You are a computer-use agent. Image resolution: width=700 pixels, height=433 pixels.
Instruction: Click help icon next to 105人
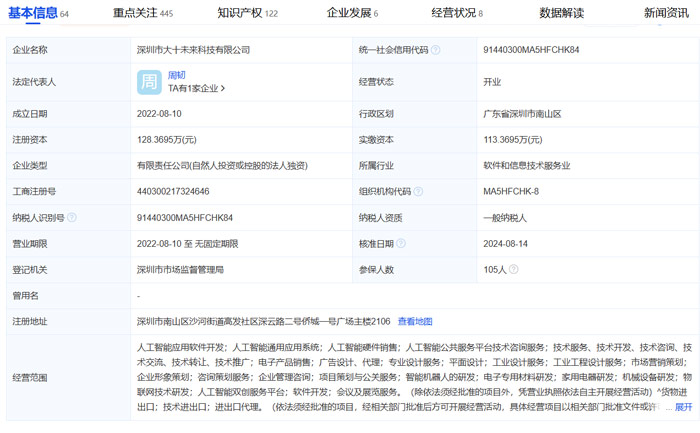[x=514, y=269]
